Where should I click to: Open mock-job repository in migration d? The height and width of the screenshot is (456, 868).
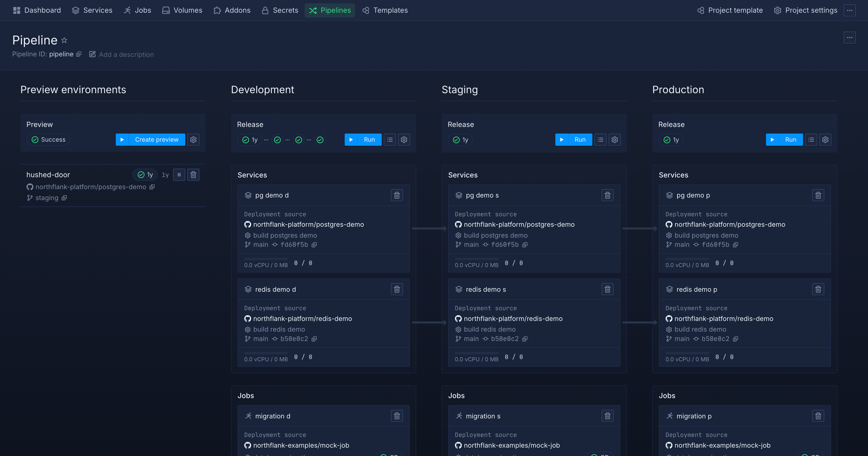pos(301,446)
